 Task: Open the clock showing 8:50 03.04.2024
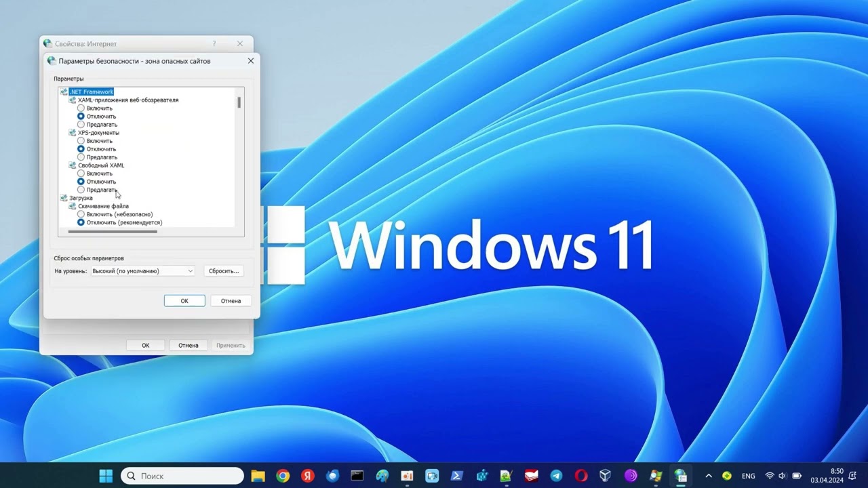coord(827,476)
